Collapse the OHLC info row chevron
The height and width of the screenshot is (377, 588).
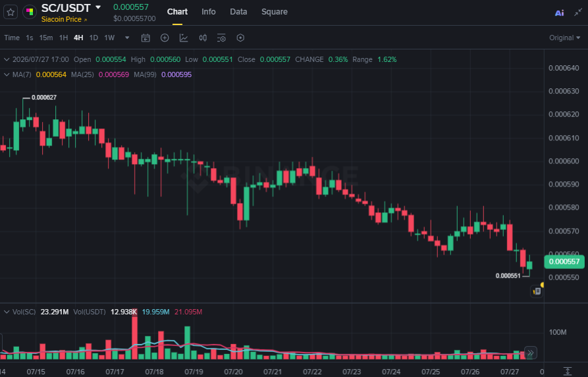tap(7, 60)
